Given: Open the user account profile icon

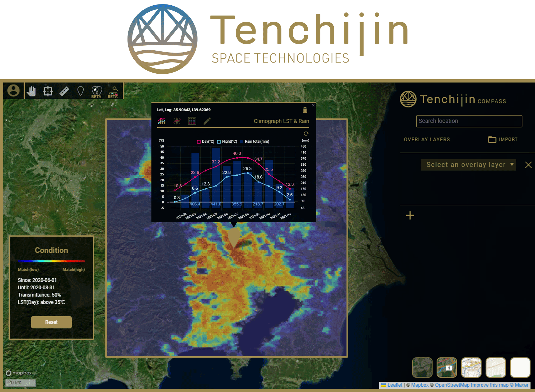Looking at the screenshot, I should point(13,91).
